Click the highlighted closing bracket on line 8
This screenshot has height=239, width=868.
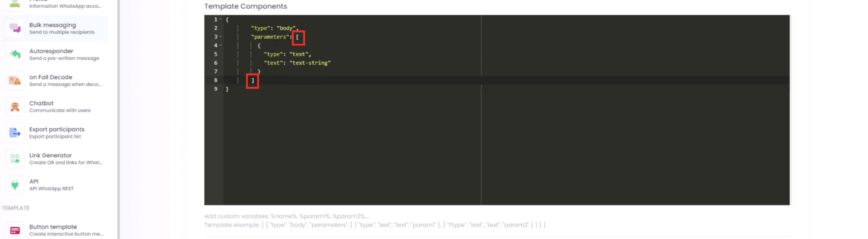point(252,81)
